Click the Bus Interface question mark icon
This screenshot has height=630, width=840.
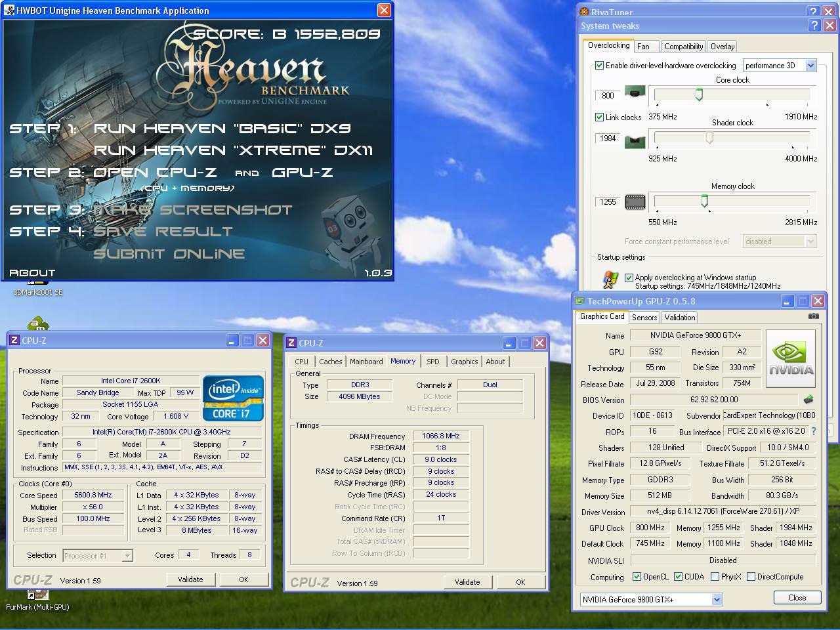[814, 431]
